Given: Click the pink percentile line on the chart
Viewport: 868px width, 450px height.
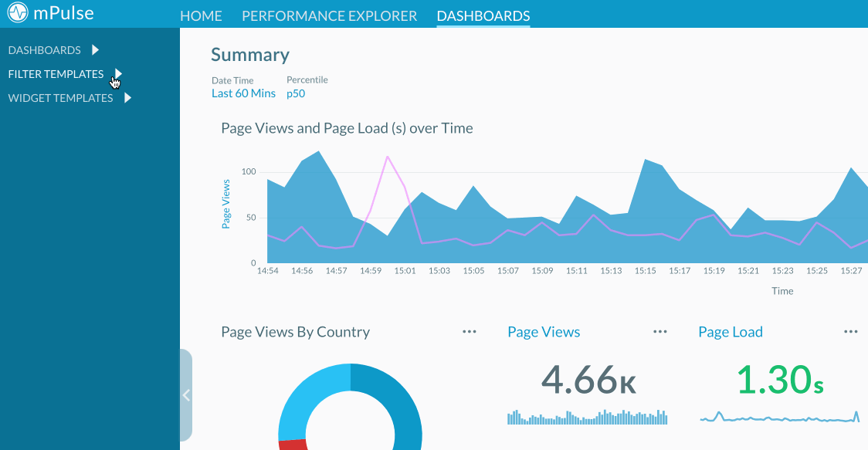Looking at the screenshot, I should click(388, 158).
